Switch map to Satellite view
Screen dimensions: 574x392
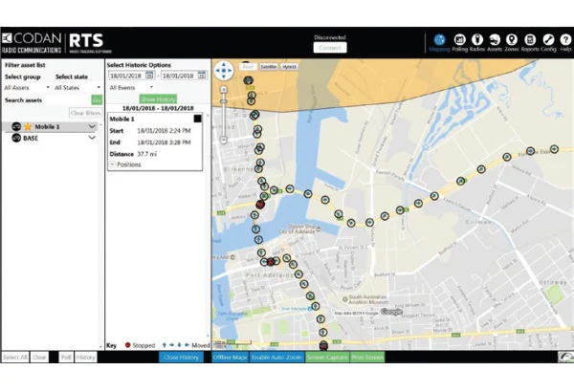269,67
